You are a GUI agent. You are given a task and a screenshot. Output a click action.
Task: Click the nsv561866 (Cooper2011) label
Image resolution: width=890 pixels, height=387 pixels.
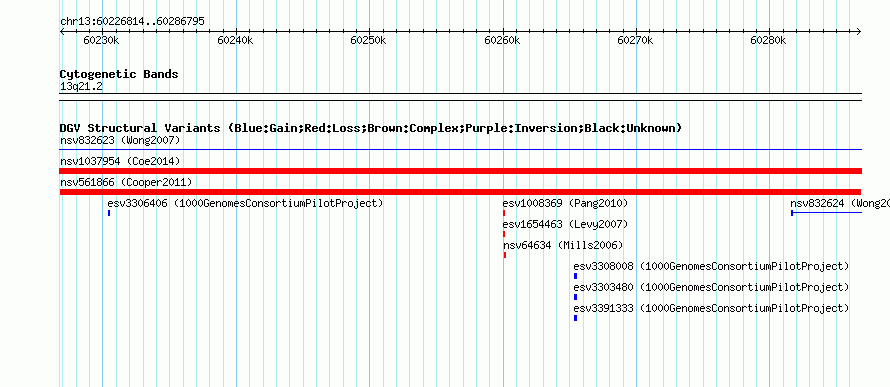[x=126, y=182]
